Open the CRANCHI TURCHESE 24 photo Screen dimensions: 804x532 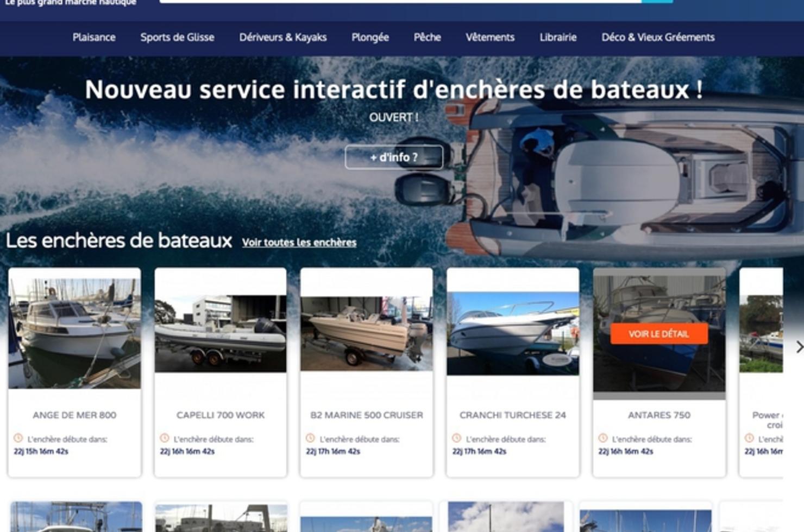click(x=513, y=333)
